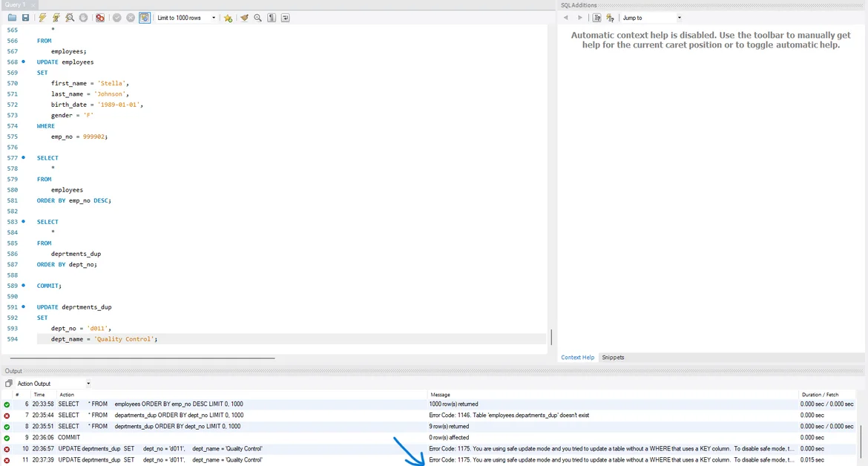This screenshot has width=868, height=466.
Task: Execute statement under cursor icon
Action: (x=56, y=18)
